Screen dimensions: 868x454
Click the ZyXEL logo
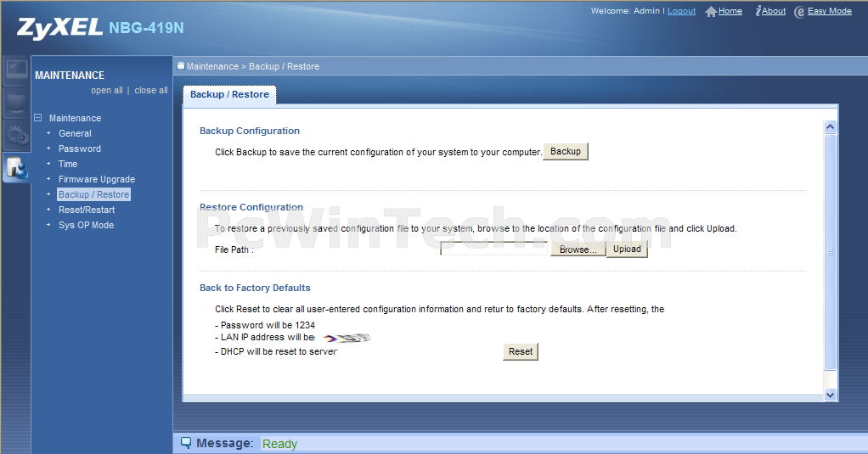point(59,28)
